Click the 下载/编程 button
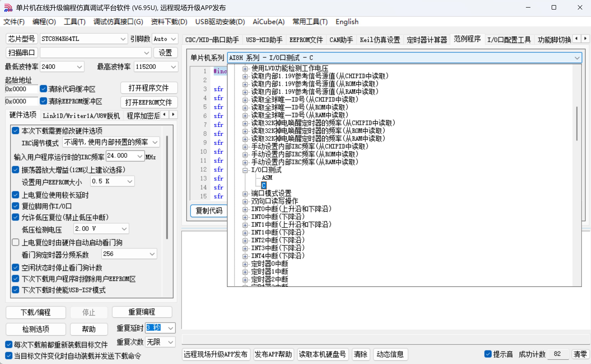The image size is (591, 364). 36,312
